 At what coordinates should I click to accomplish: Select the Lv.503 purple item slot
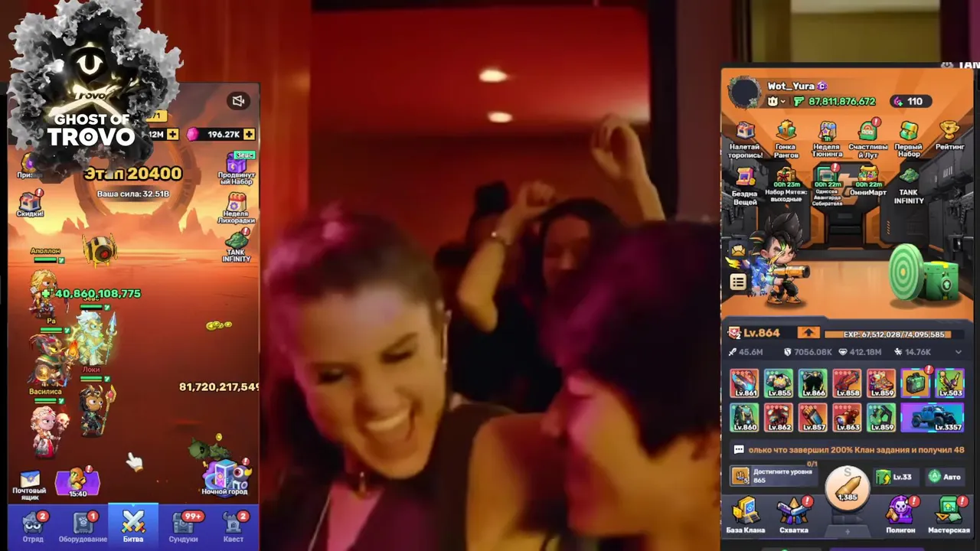[x=949, y=383]
